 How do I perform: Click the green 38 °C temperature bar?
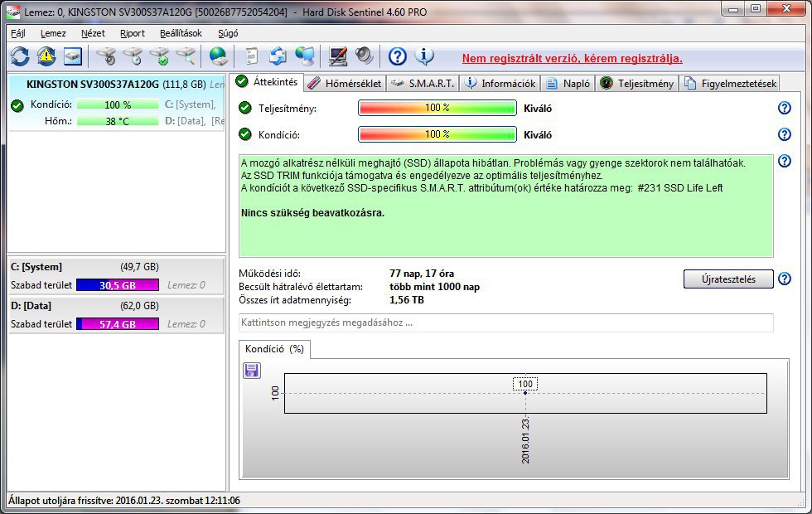(x=118, y=121)
